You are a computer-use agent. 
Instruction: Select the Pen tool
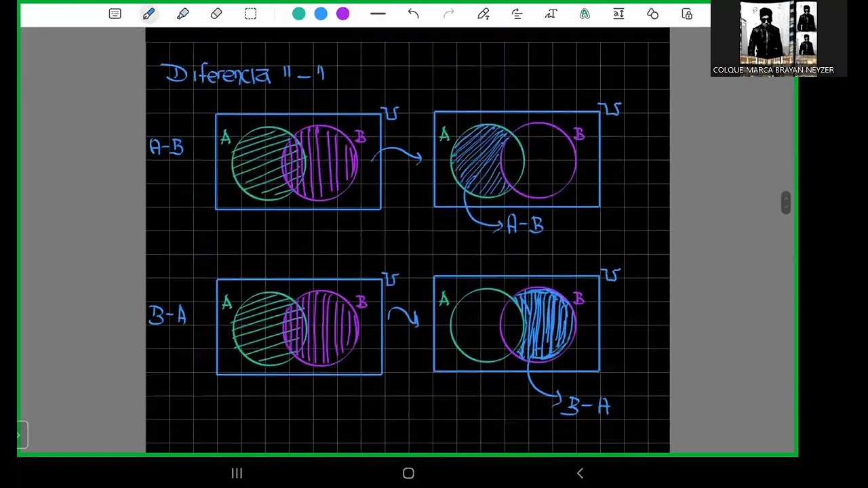click(149, 14)
